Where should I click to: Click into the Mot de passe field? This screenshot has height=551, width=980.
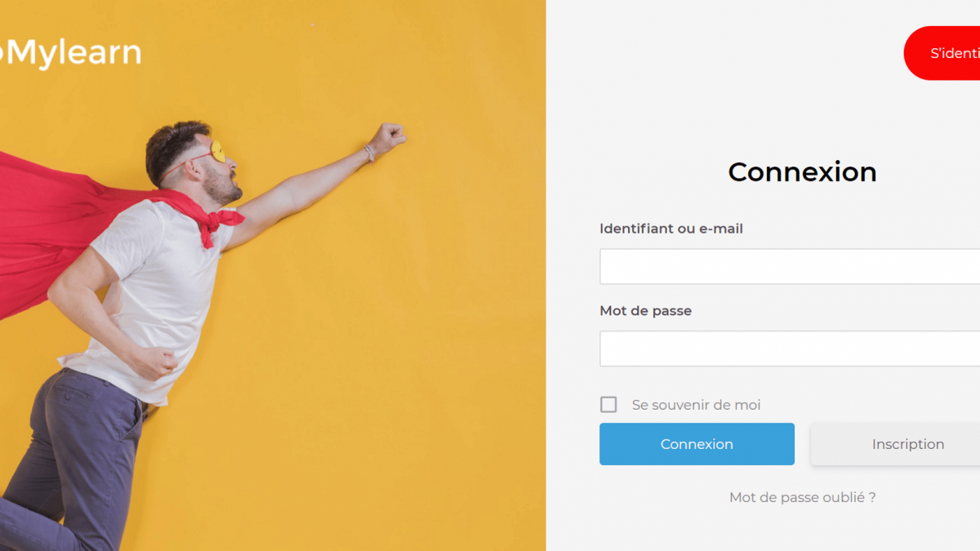790,349
